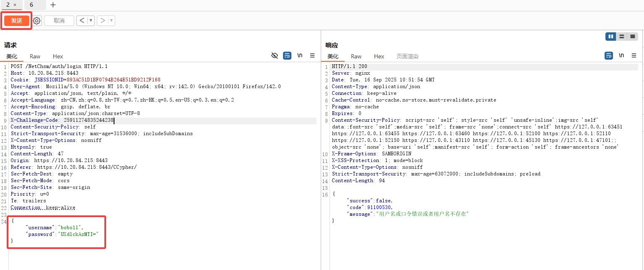Click the Origin header line
Image resolution: width=644 pixels, height=270 pixels.
(x=59, y=160)
